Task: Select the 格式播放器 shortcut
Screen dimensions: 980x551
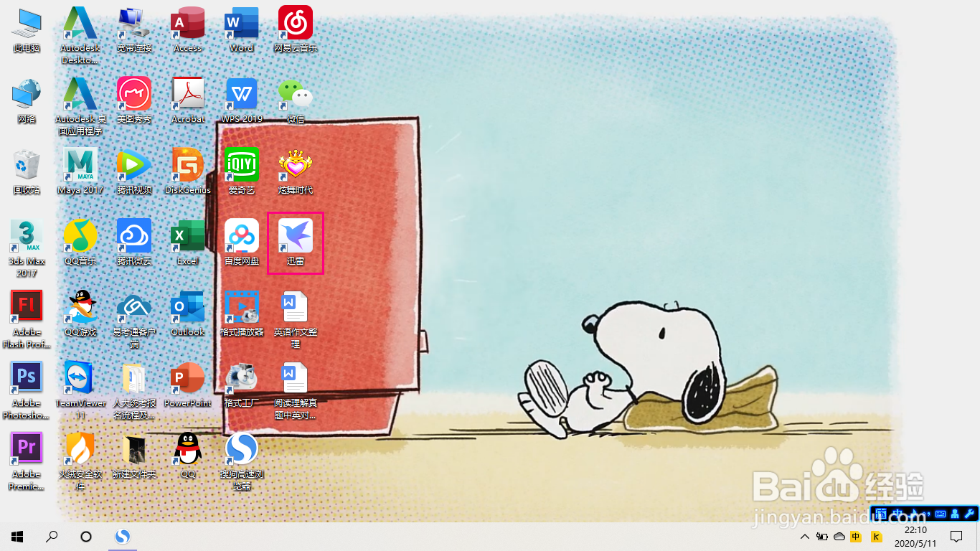Action: [x=242, y=314]
